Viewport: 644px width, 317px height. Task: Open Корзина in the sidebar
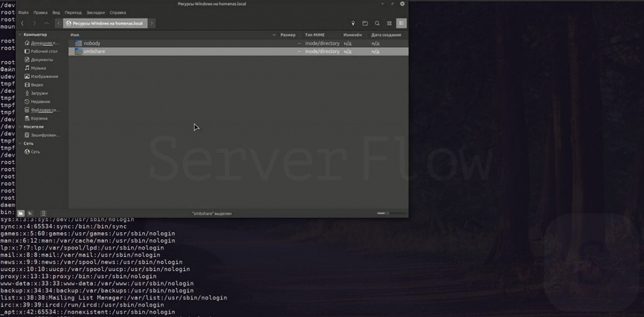(x=38, y=118)
